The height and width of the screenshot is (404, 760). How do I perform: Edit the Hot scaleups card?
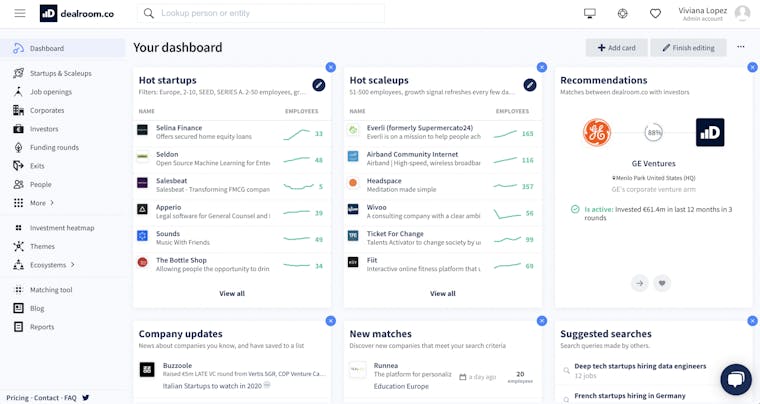(x=530, y=85)
